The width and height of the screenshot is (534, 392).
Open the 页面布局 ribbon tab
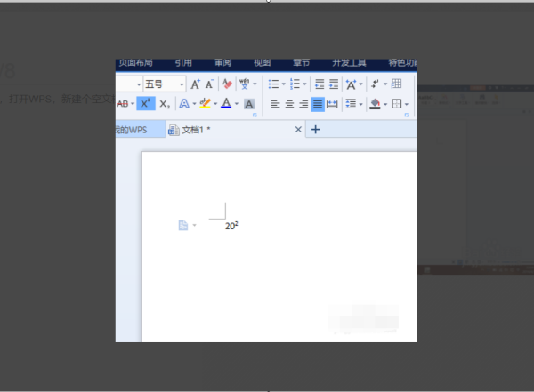tap(135, 63)
